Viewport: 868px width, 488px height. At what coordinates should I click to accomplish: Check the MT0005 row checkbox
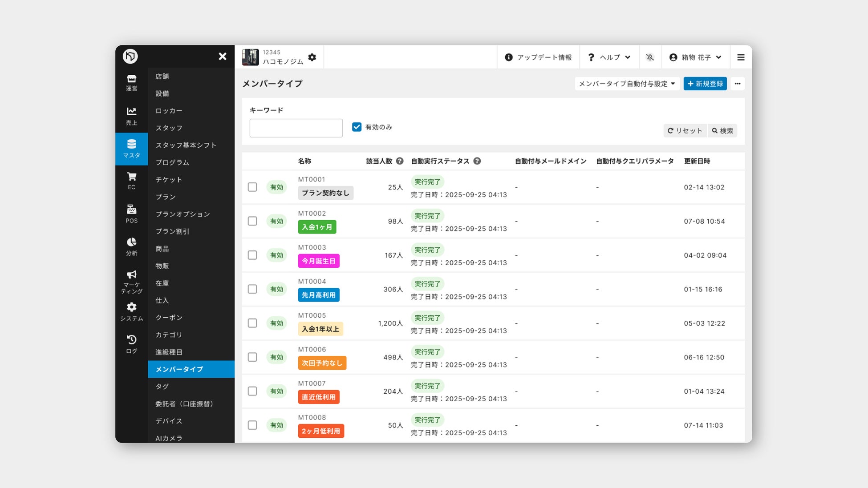point(252,323)
